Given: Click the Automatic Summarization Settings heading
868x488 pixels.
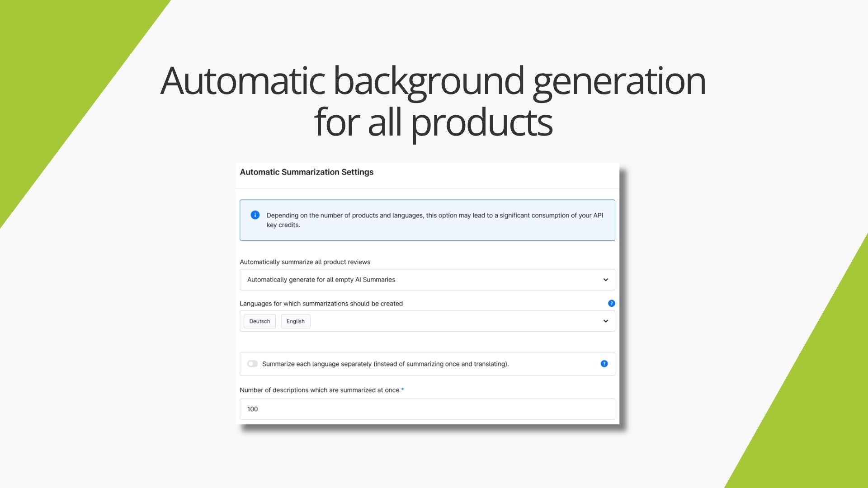Looking at the screenshot, I should [307, 172].
